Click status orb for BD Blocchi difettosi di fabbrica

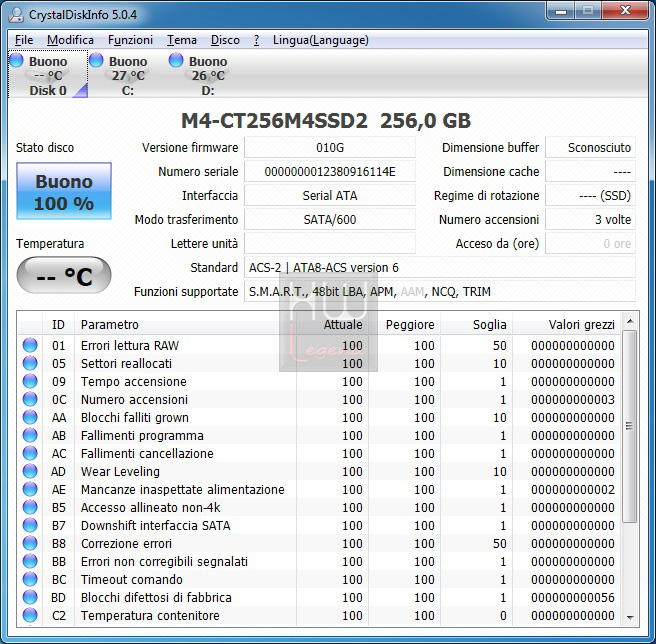tap(30, 597)
